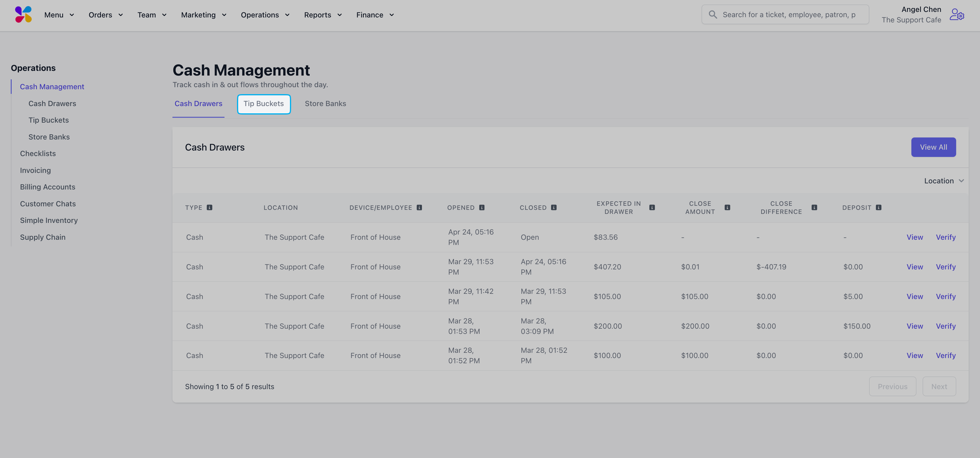This screenshot has height=458, width=980.
Task: Click info icon next to CLOSED header
Action: point(554,207)
